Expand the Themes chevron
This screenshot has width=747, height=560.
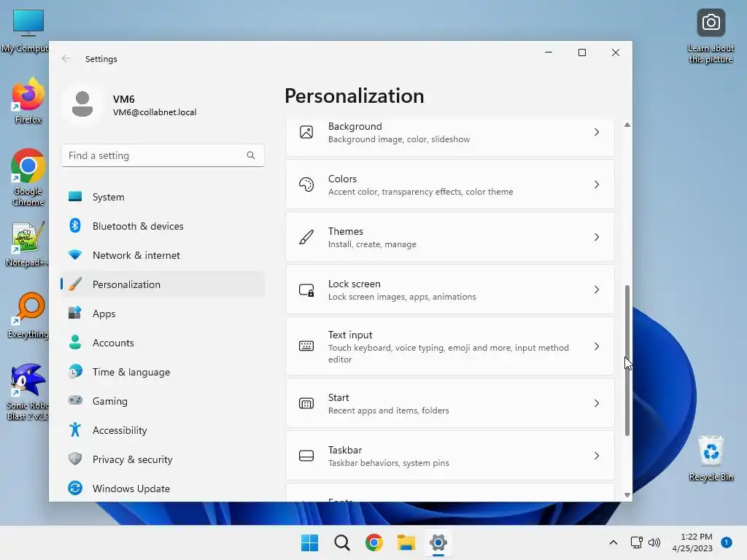(597, 237)
